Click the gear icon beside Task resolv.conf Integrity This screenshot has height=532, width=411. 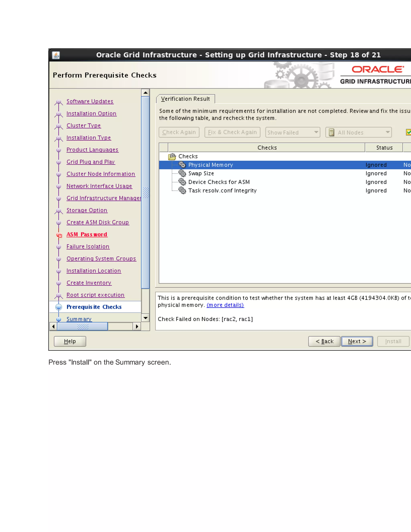pyautogui.click(x=182, y=190)
